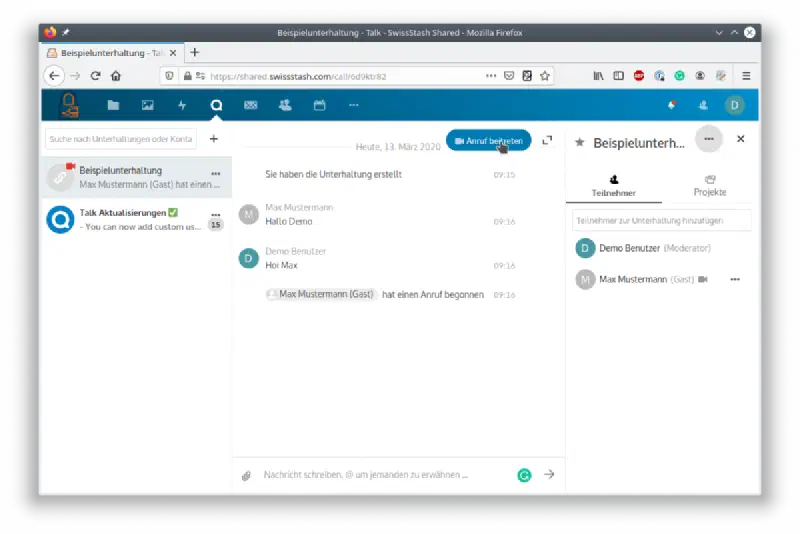Open Beispielunterhaltung conversation in list
Image resolution: width=800 pixels, height=534 pixels.
(137, 177)
